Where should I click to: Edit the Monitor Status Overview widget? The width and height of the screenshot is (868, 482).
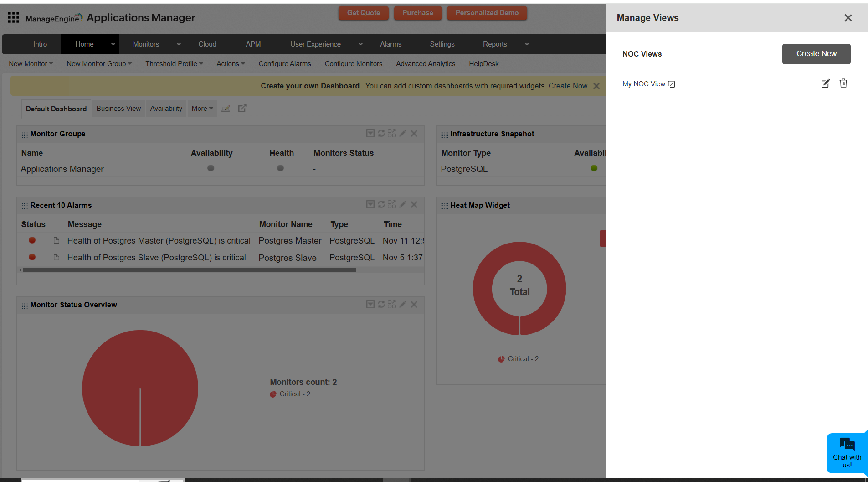pyautogui.click(x=403, y=304)
